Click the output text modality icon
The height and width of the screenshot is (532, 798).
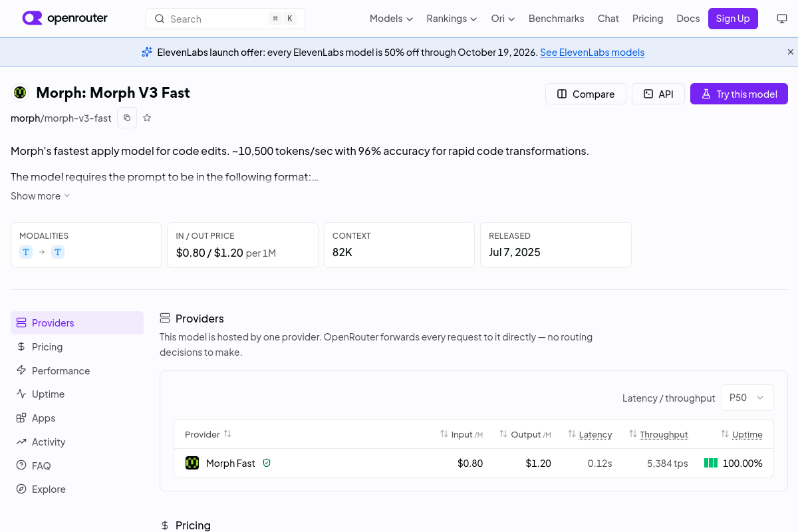(58, 252)
